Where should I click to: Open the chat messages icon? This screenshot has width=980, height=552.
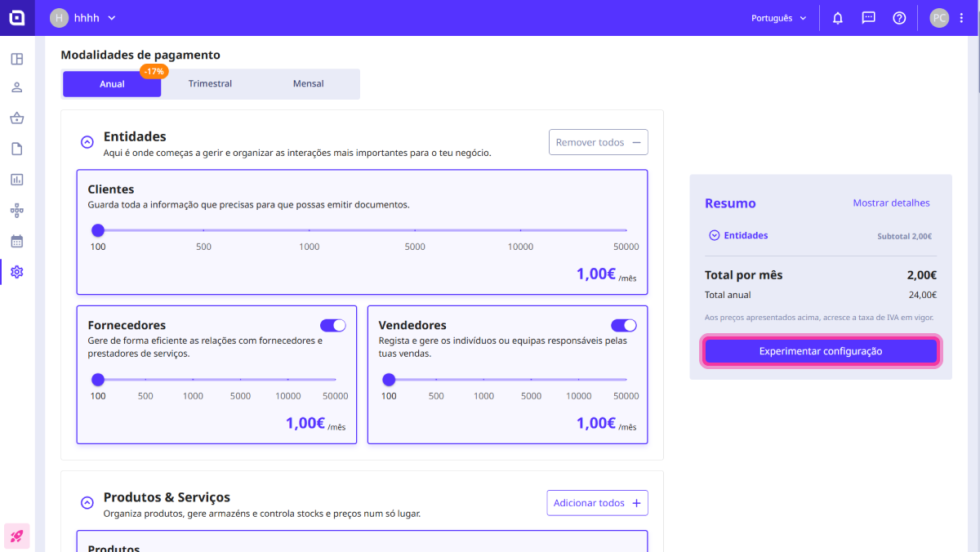(868, 18)
